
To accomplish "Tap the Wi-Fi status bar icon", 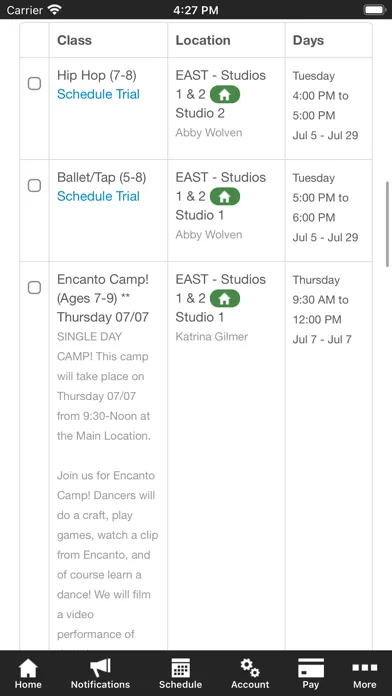I will pos(55,9).
